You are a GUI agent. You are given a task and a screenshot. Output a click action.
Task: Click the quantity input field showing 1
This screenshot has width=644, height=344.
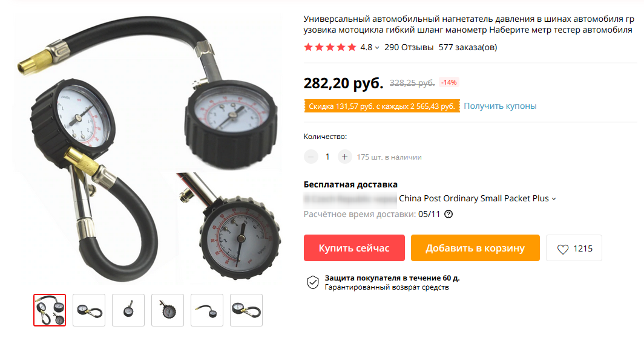click(x=328, y=157)
